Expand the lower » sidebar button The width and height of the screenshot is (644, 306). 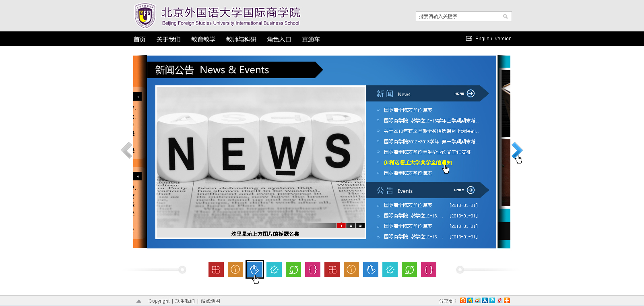(138, 176)
